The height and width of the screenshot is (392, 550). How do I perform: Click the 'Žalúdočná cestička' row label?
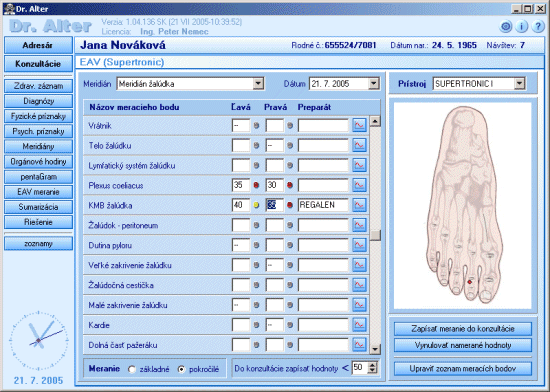coord(121,285)
